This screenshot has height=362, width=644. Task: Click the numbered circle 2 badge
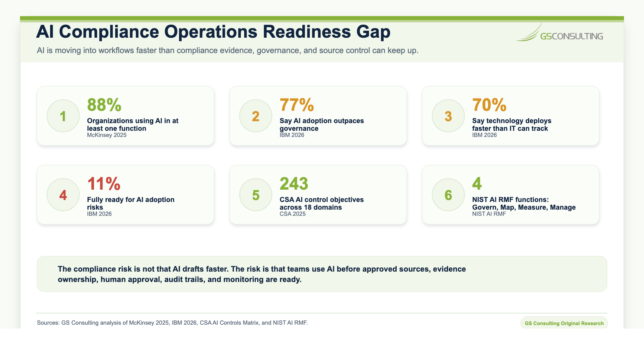tap(256, 116)
